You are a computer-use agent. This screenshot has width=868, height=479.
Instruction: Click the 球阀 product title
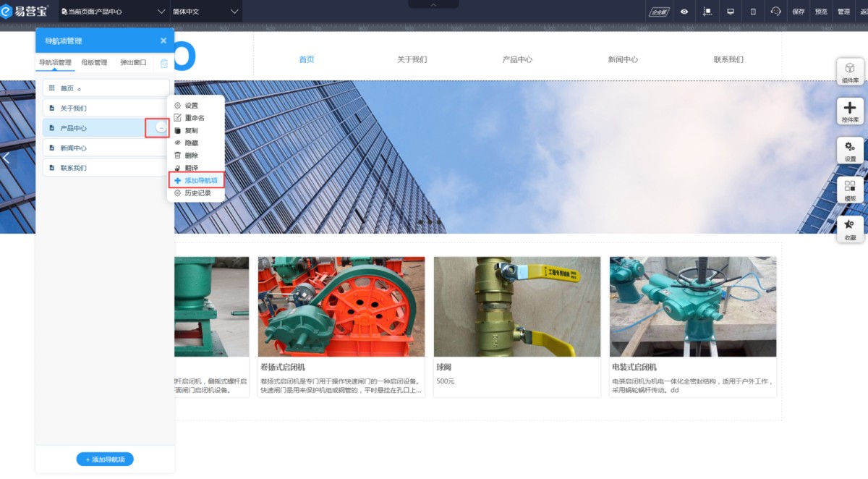(x=444, y=368)
